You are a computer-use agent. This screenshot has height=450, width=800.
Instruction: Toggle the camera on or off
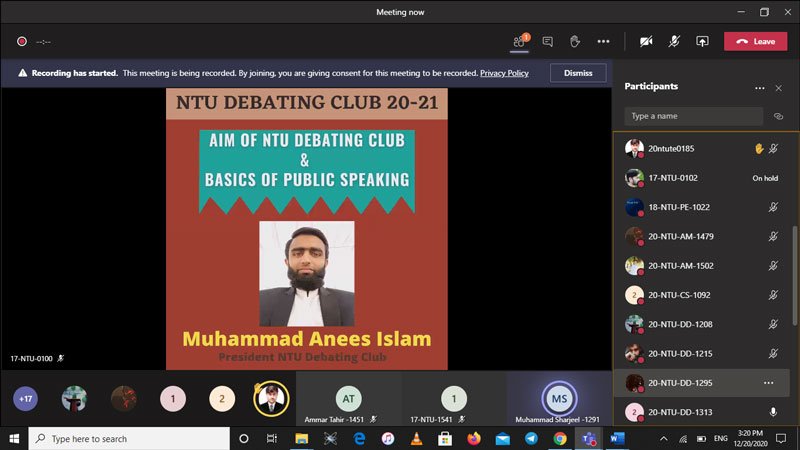pos(646,41)
